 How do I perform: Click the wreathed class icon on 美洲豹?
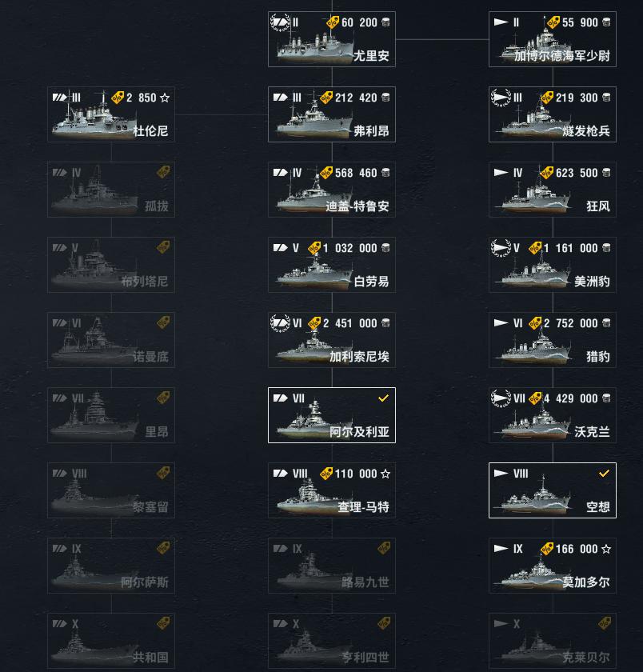pyautogui.click(x=501, y=248)
